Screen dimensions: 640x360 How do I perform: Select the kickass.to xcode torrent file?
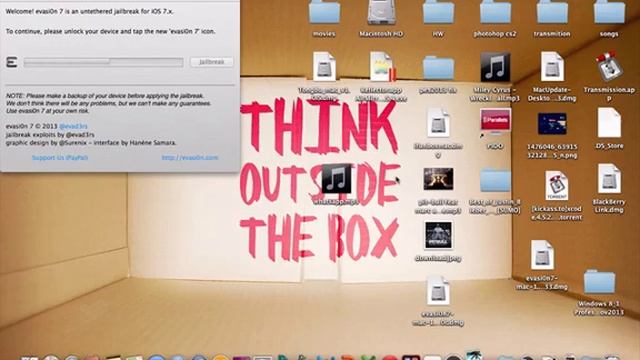coord(556,186)
